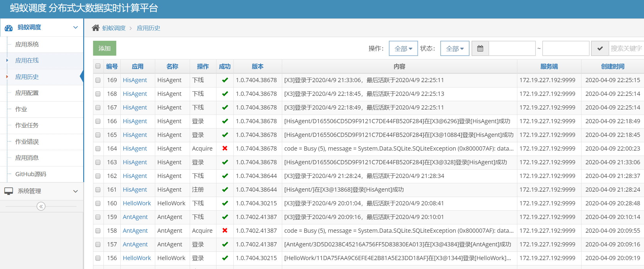The width and height of the screenshot is (644, 269).
Task: Open 作业 in sidebar
Action: pyautogui.click(x=21, y=109)
